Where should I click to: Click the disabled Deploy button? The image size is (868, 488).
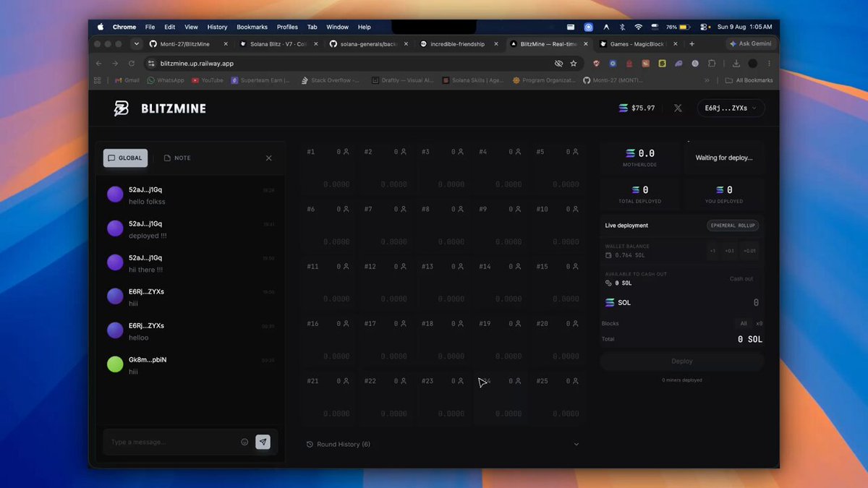(x=681, y=361)
